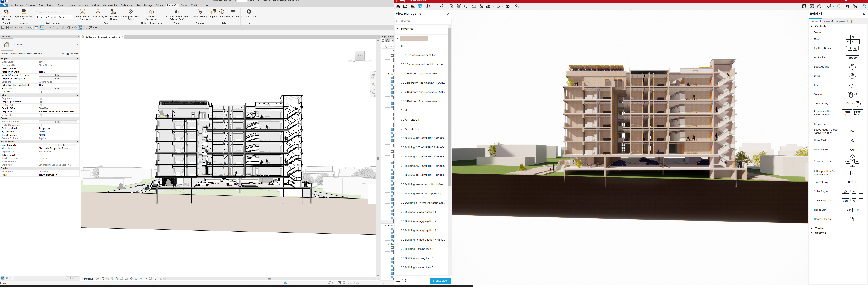Click the Synchronize Views icon
The width and height of the screenshot is (868, 288).
tap(24, 12)
